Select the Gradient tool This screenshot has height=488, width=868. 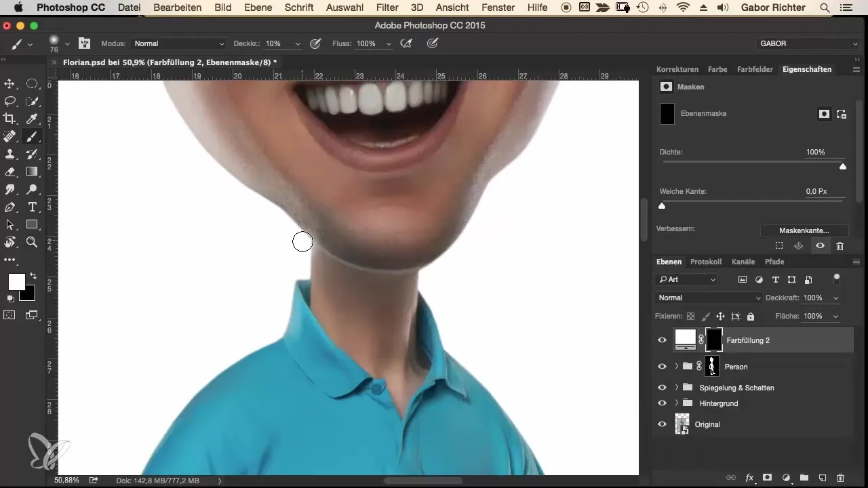pos(32,171)
